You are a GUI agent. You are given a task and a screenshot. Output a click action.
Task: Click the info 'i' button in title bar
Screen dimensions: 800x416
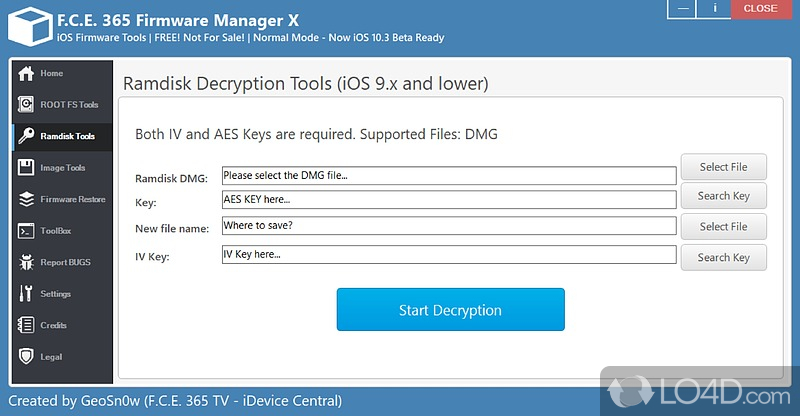tap(714, 9)
